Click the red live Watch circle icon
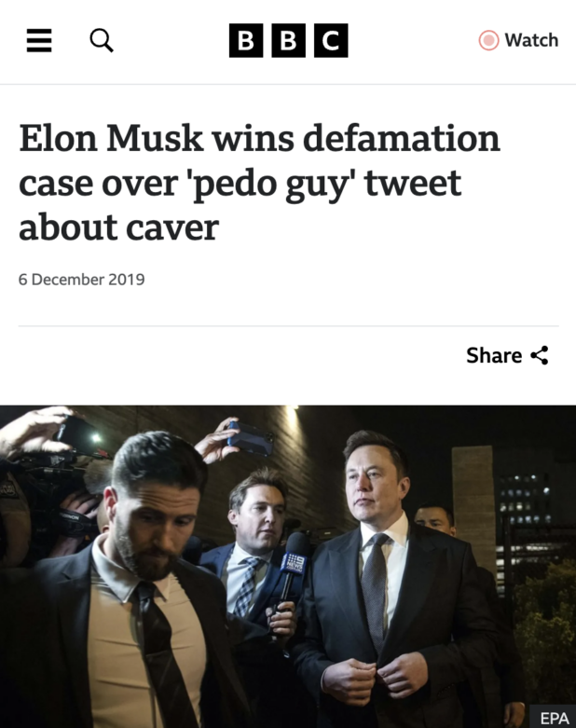 pos(488,40)
